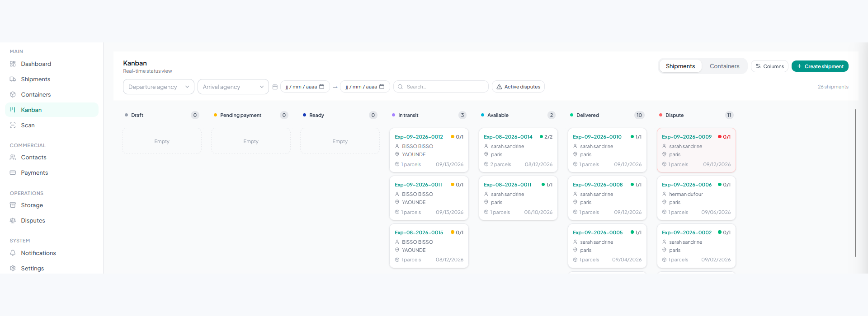Screen dimensions: 868x316
Task: Click the Draft column count badge
Action: (x=195, y=115)
